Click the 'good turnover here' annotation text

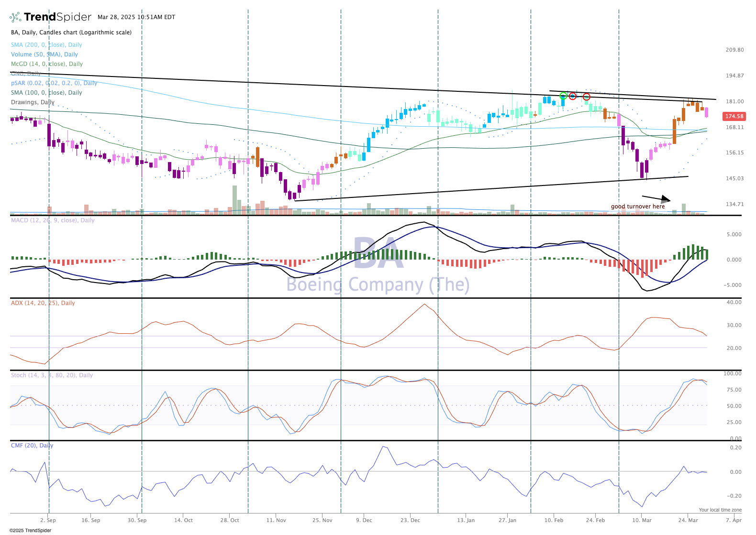637,207
